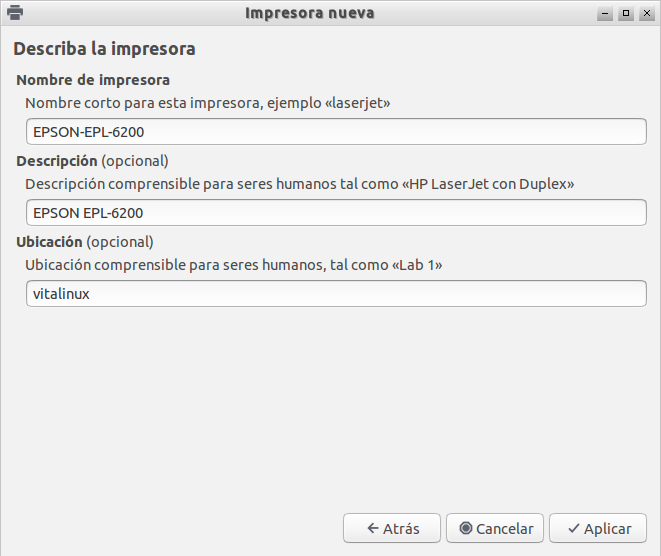The height and width of the screenshot is (556, 661).
Task: Maximize the Impresora nueva window
Action: (x=626, y=13)
